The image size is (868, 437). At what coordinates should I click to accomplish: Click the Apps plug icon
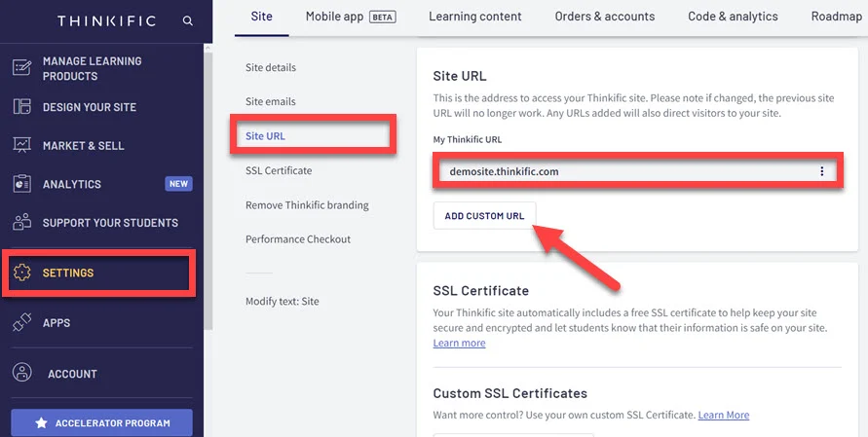[21, 323]
